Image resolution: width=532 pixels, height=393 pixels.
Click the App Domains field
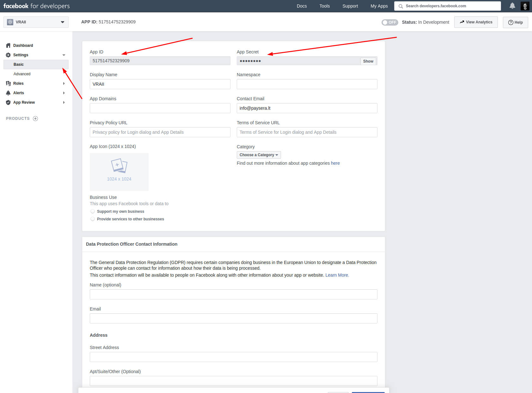[160, 108]
